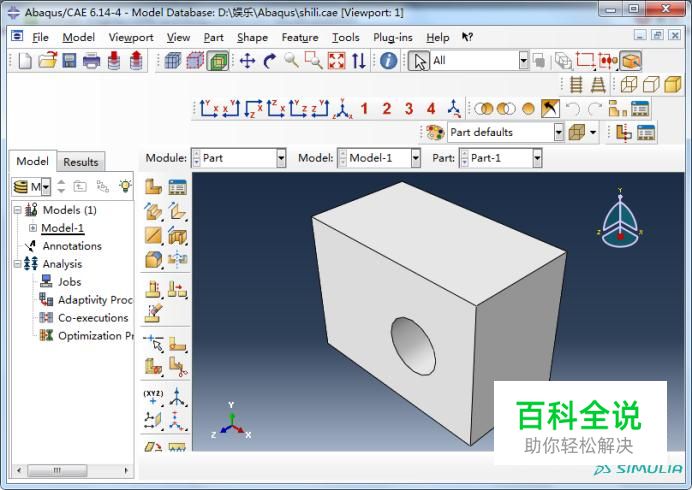Open the Model-1 dropdown

pos(415,158)
